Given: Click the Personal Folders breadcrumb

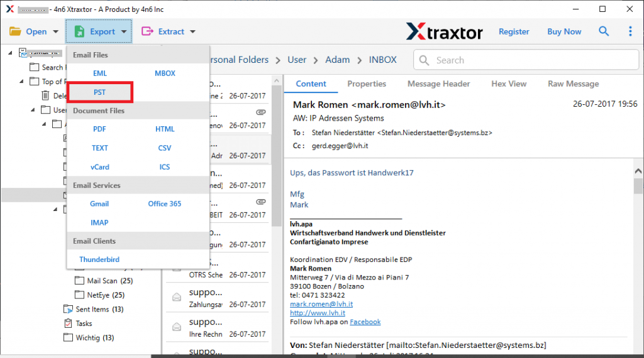Looking at the screenshot, I should pos(239,60).
